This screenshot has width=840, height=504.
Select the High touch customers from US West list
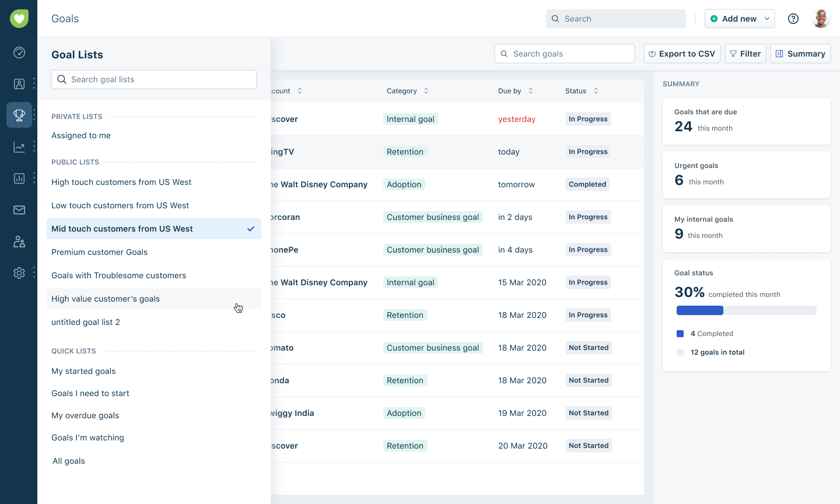[121, 182]
